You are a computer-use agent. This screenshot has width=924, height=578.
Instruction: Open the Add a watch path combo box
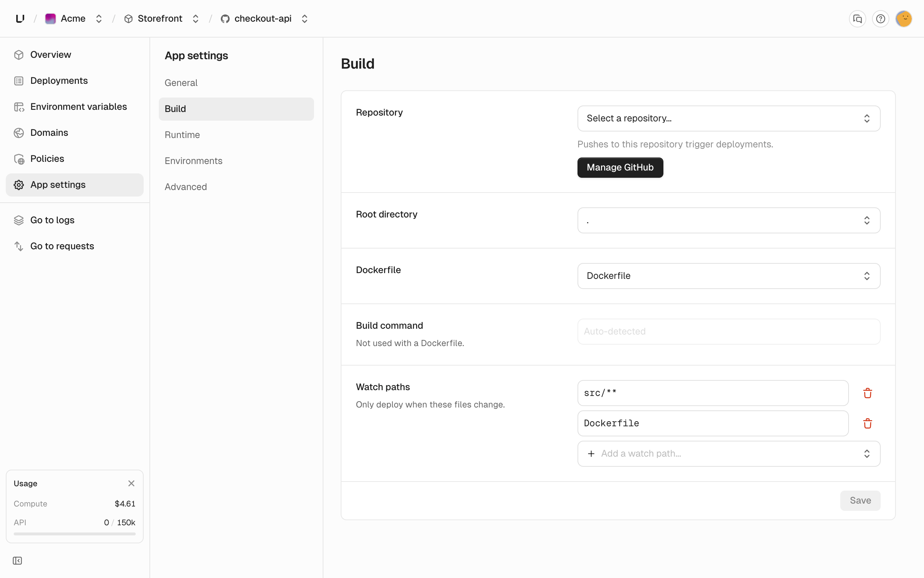[x=728, y=454]
